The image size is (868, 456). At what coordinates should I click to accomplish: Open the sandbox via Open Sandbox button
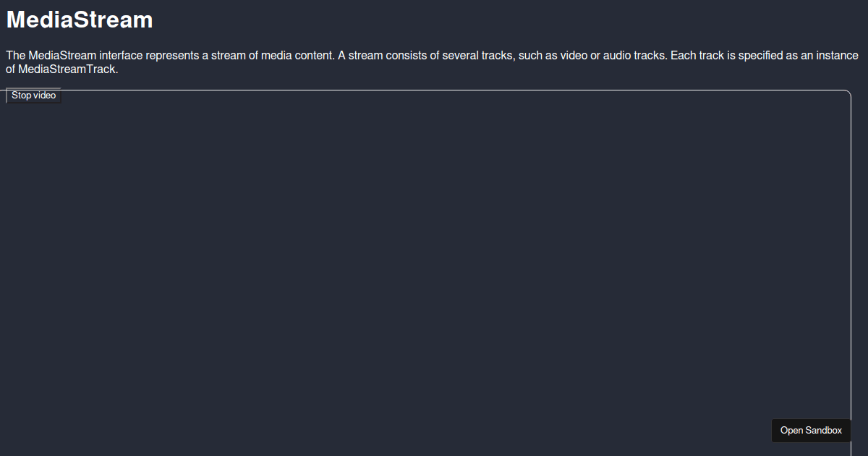tap(811, 431)
